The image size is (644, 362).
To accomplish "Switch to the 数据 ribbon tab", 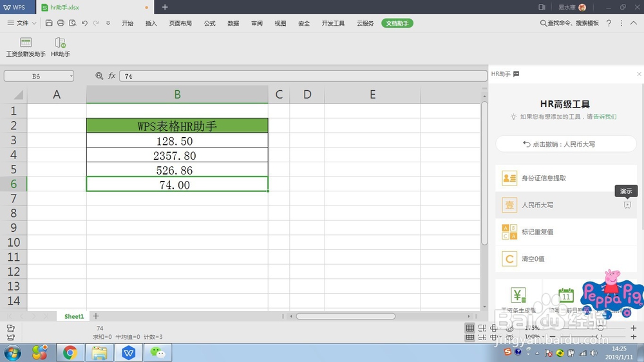I will pyautogui.click(x=233, y=23).
